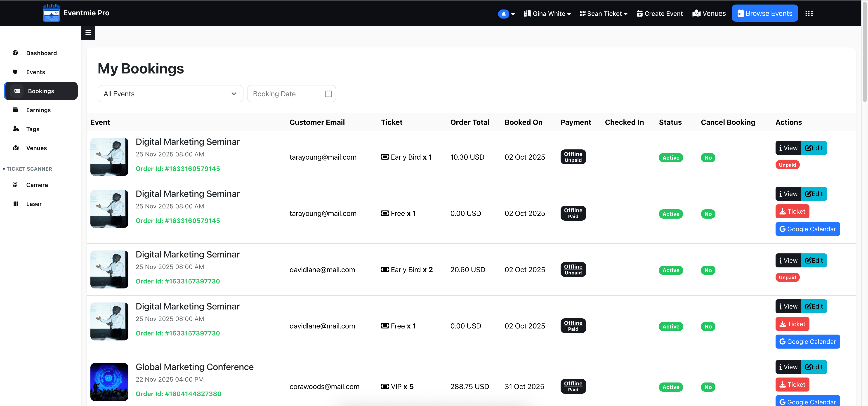Download Ticket for tarayoung Free booking
Viewport: 868px width, 406px height.
(792, 211)
